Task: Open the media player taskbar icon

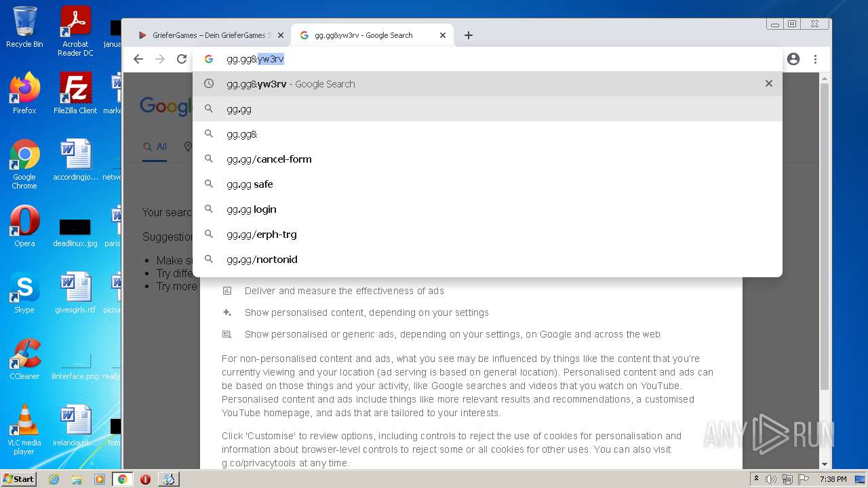Action: pos(100,479)
